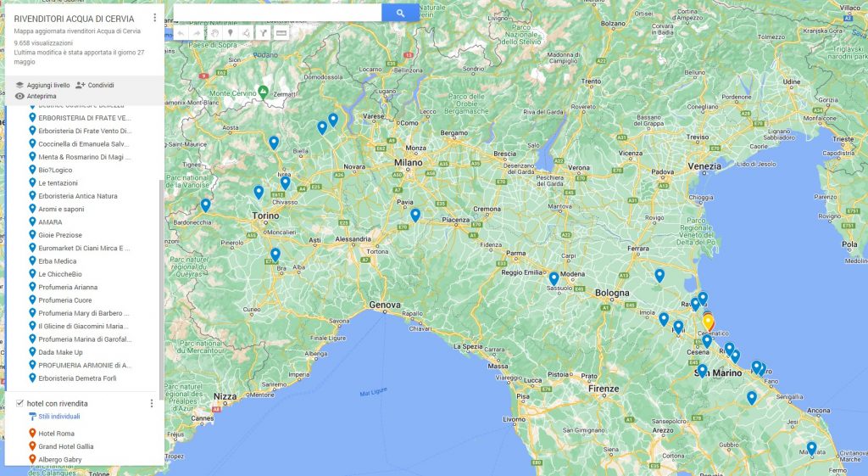Uncheck the hotel con rivendita layer checkbox
This screenshot has width=868, height=476.
coord(20,403)
